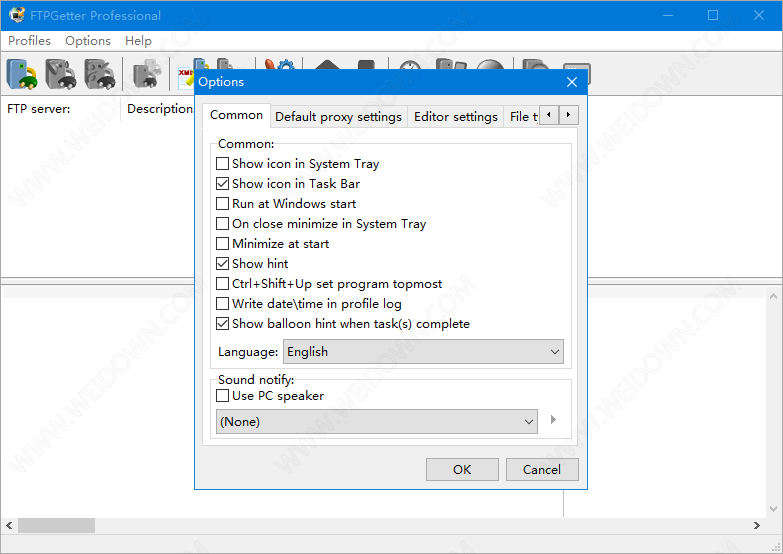Click the horizontal scrollbar thumb at bottom
The width and height of the screenshot is (783, 554).
(x=56, y=525)
